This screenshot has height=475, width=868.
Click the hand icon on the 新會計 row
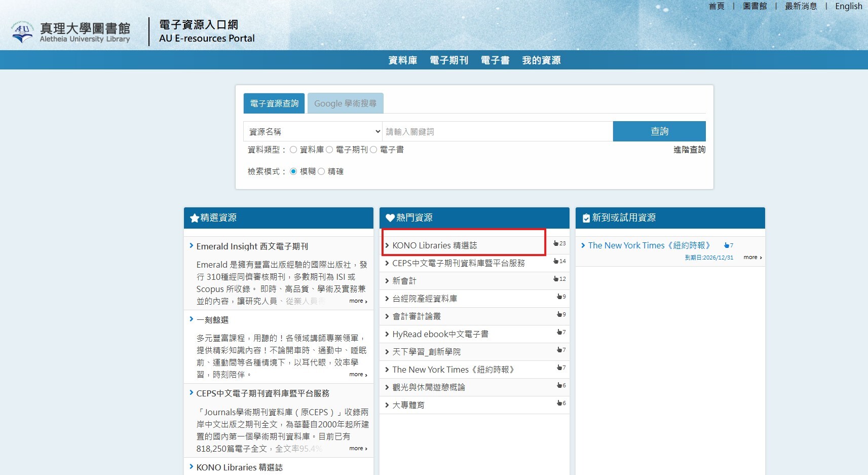[x=556, y=279]
